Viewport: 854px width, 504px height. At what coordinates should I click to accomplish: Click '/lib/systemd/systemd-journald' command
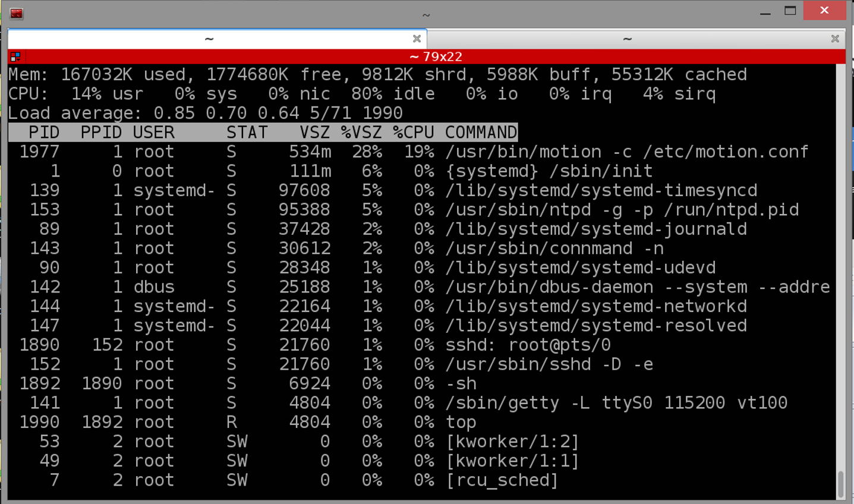(596, 229)
